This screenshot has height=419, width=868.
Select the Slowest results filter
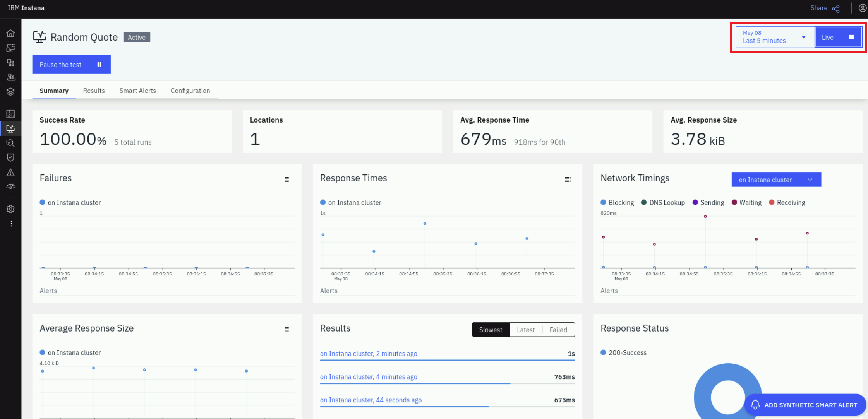tap(491, 330)
